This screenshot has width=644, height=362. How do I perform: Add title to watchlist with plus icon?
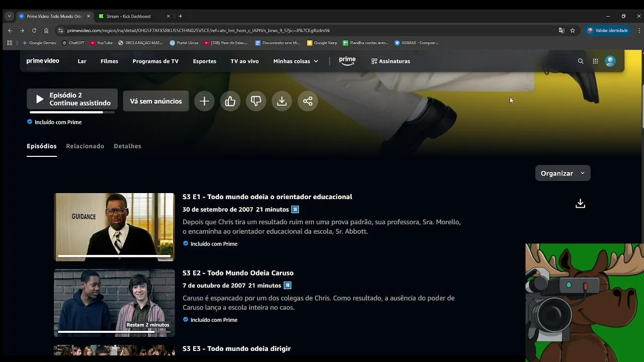coord(204,101)
